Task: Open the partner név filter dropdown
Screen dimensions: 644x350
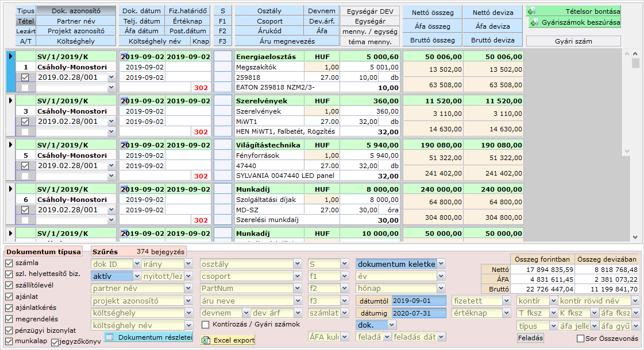Action: (x=189, y=289)
